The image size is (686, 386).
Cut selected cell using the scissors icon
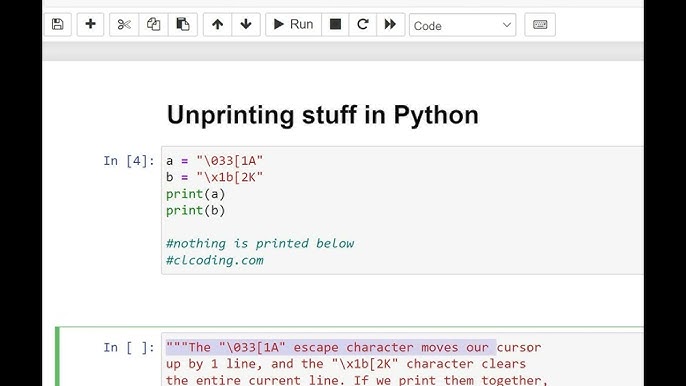[x=124, y=25]
